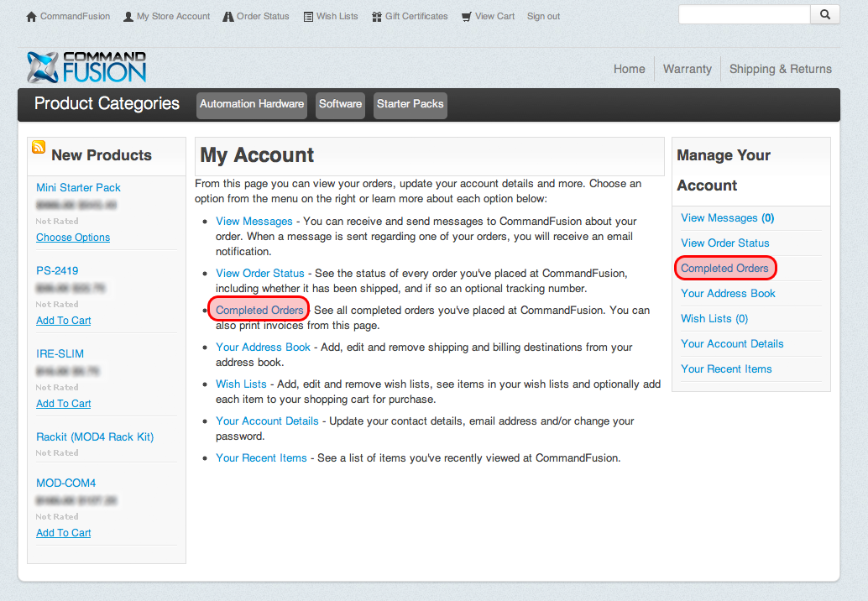Screen dimensions: 868x601
Task: Click the Order Status icon in top bar
Action: (x=228, y=17)
